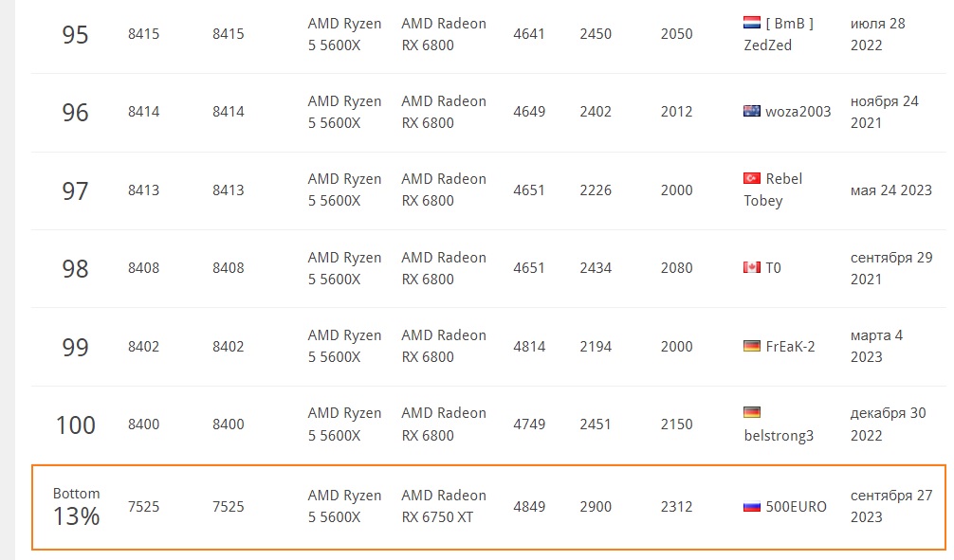Click the German flag above belstrong3
Screen dimensions: 954x560
752,412
